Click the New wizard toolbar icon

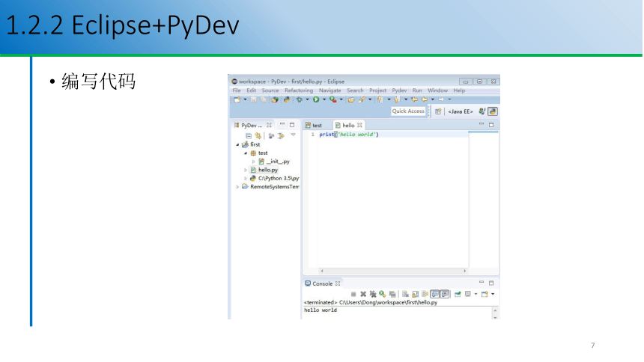[237, 99]
